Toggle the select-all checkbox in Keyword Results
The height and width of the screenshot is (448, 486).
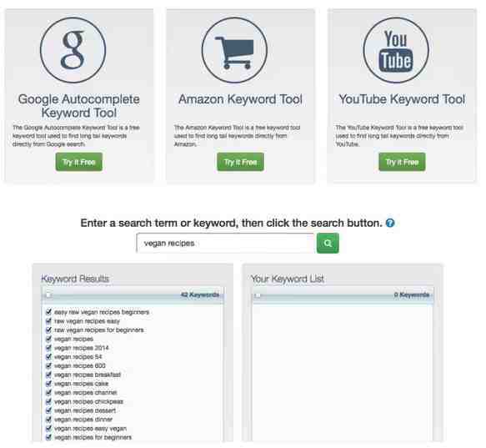[x=48, y=294]
